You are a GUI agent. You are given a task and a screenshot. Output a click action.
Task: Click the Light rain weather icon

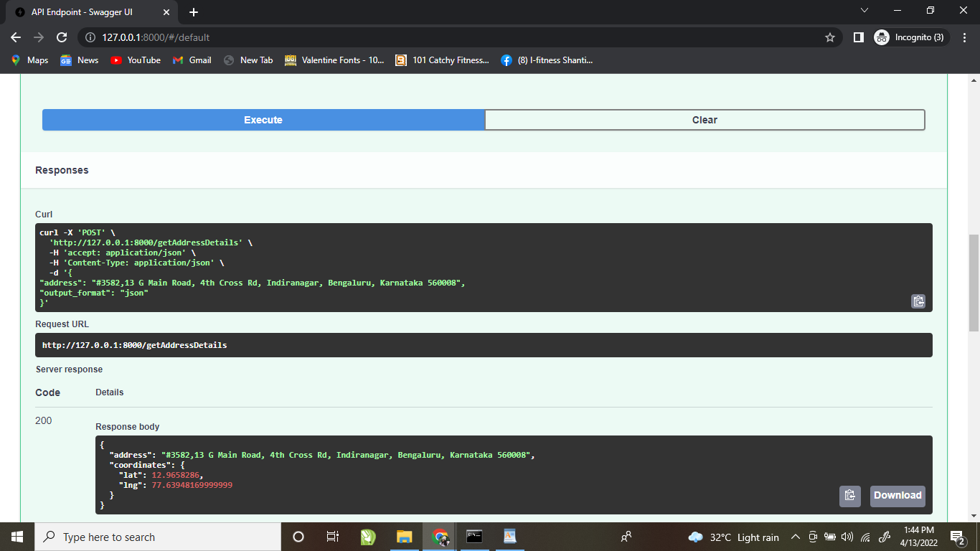[x=696, y=537]
